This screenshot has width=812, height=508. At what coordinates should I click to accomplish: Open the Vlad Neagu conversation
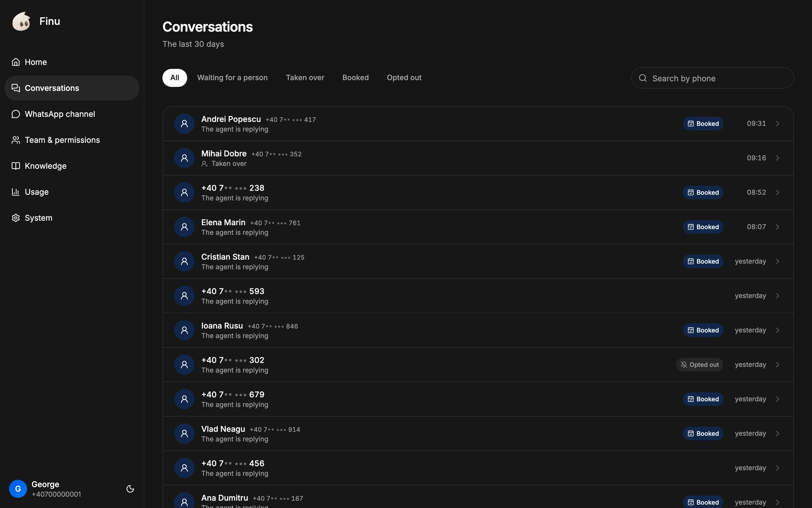pyautogui.click(x=478, y=433)
